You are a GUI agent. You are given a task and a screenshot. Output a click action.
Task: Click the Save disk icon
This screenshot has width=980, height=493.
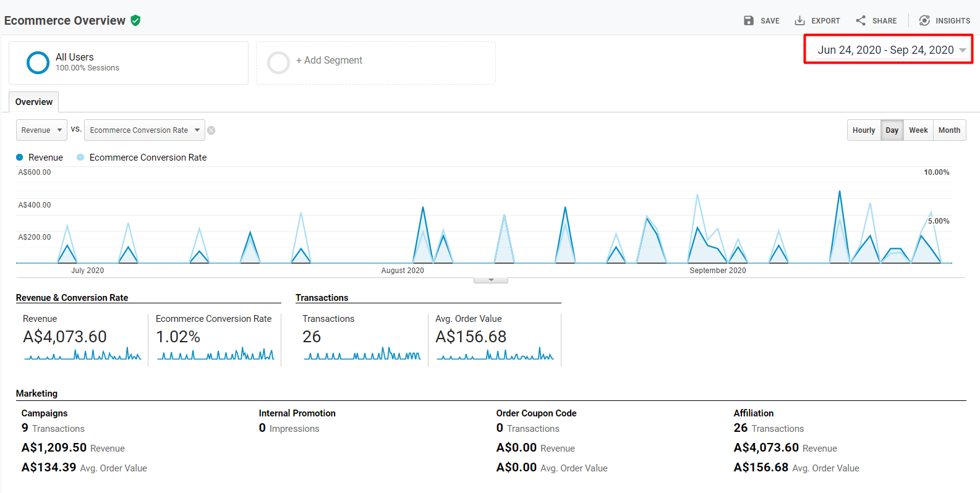749,20
